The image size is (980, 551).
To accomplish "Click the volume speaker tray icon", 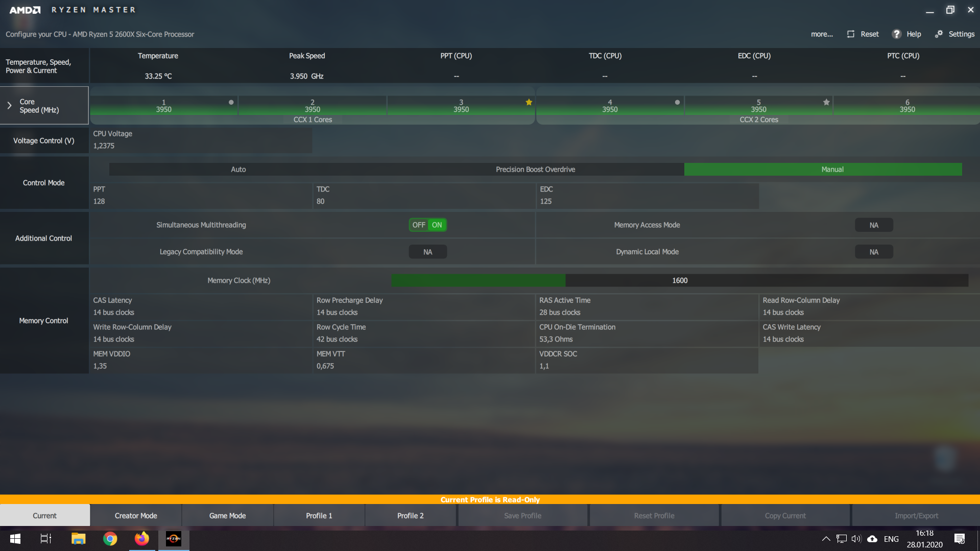I will pyautogui.click(x=856, y=539).
